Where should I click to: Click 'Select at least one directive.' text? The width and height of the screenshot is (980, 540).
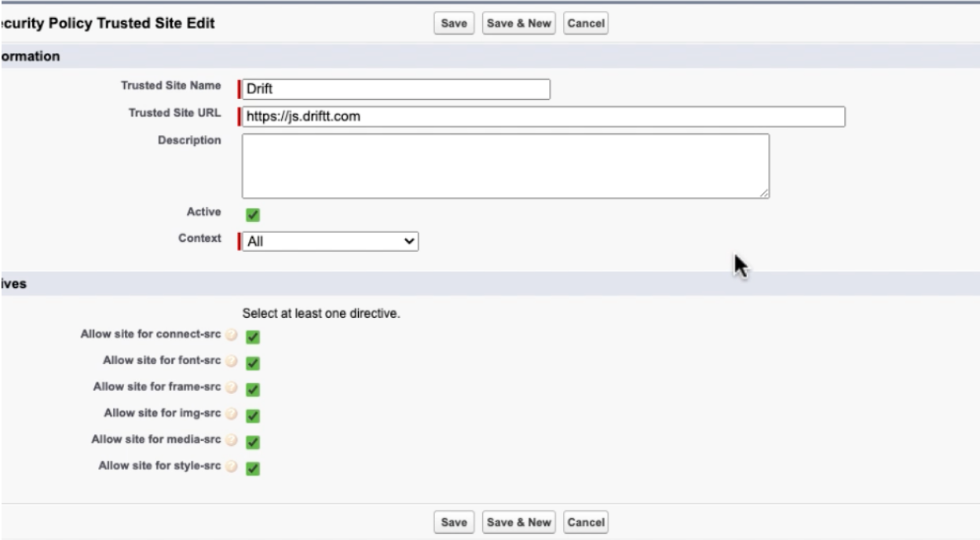click(x=321, y=313)
